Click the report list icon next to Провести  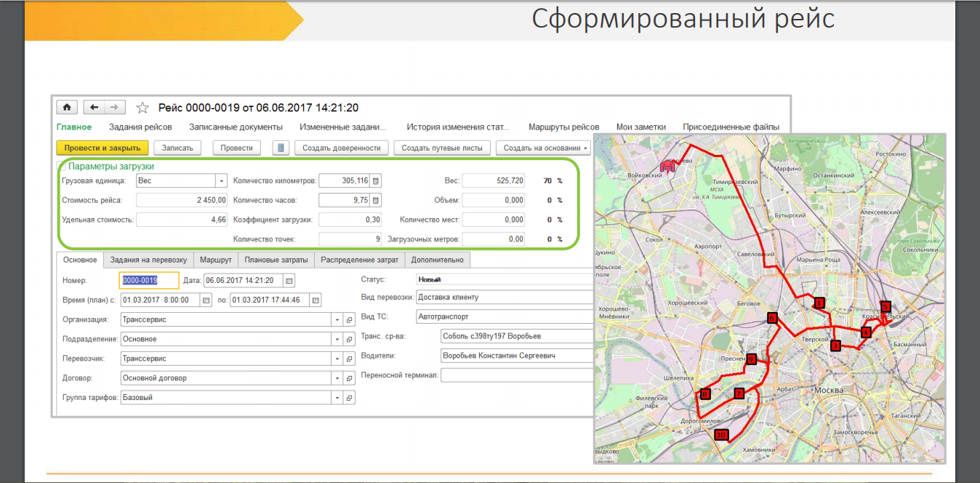click(x=281, y=148)
